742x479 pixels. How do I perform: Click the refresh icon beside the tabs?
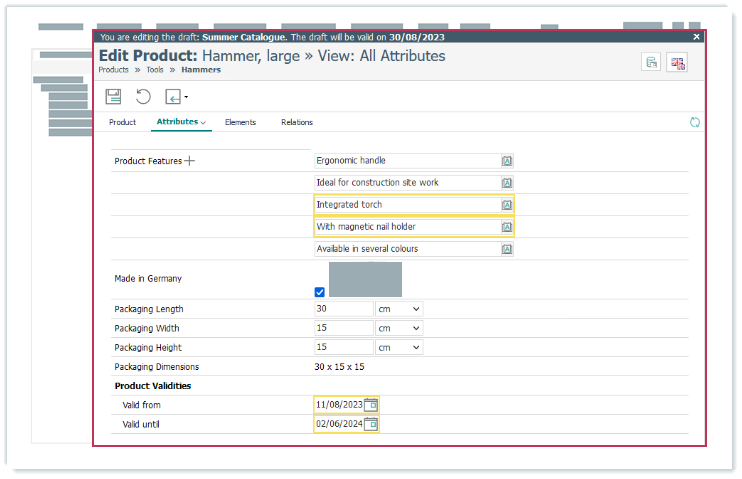695,122
